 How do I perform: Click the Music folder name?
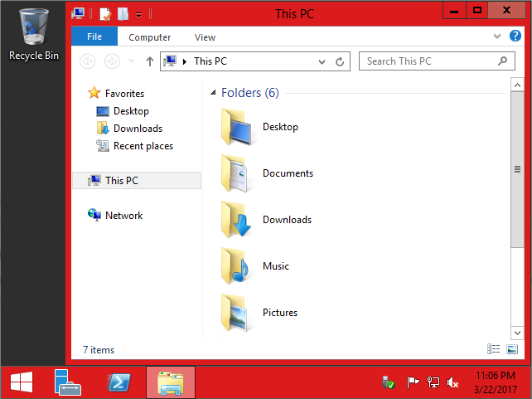pyautogui.click(x=276, y=266)
